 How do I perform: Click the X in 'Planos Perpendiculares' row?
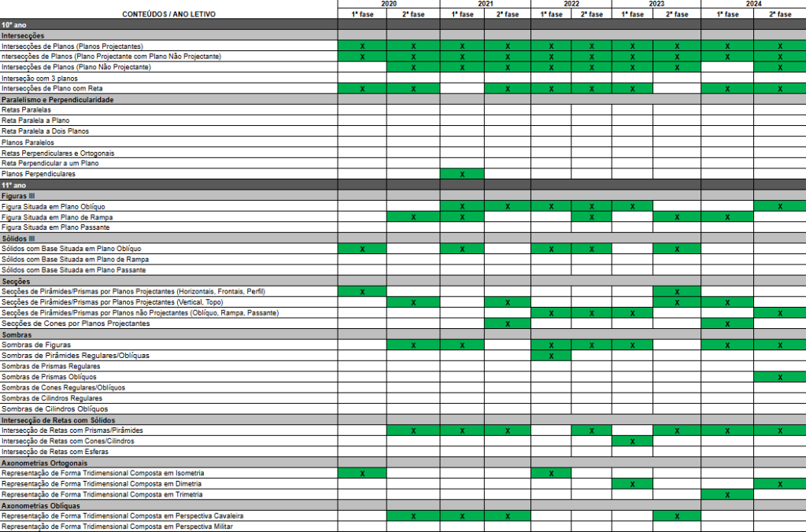462,174
